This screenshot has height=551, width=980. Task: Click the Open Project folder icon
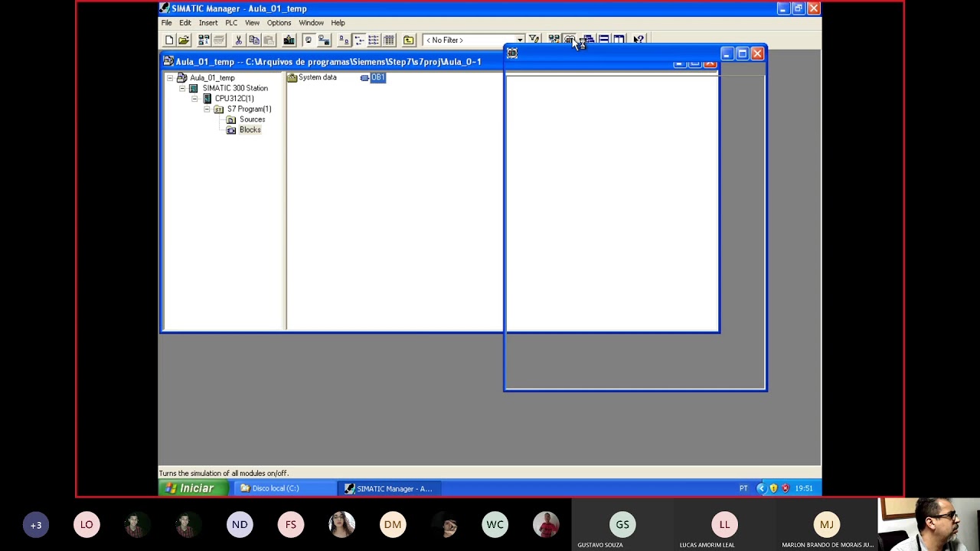point(184,40)
